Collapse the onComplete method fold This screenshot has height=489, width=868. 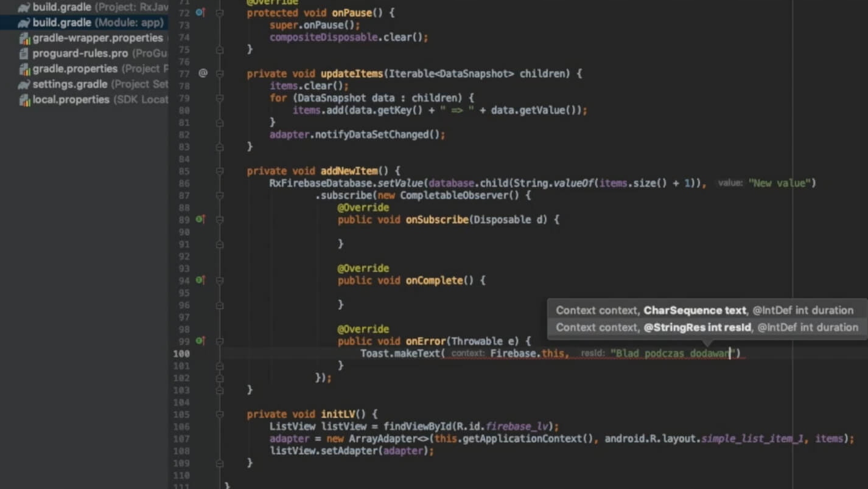(x=220, y=280)
